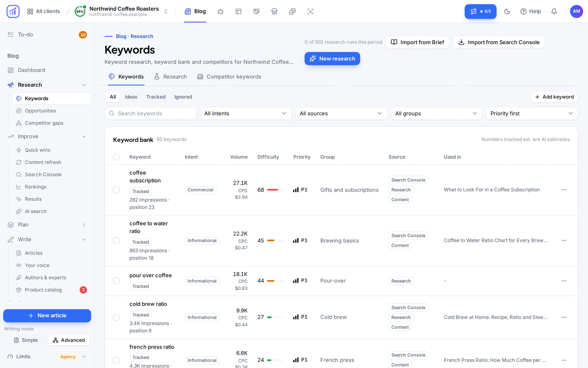Open Help from top bar
Screen dimensions: 588x368
(x=531, y=11)
